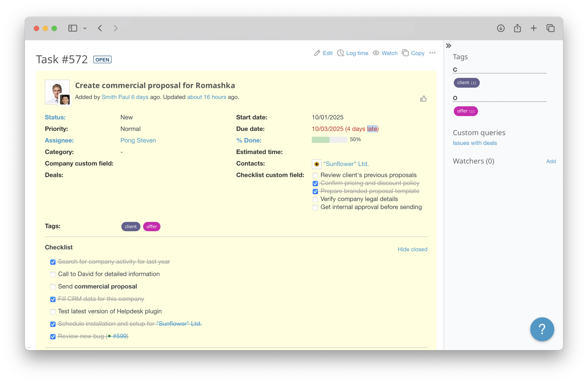The height and width of the screenshot is (383, 588).
Task: Open Log time clock icon
Action: tap(340, 53)
